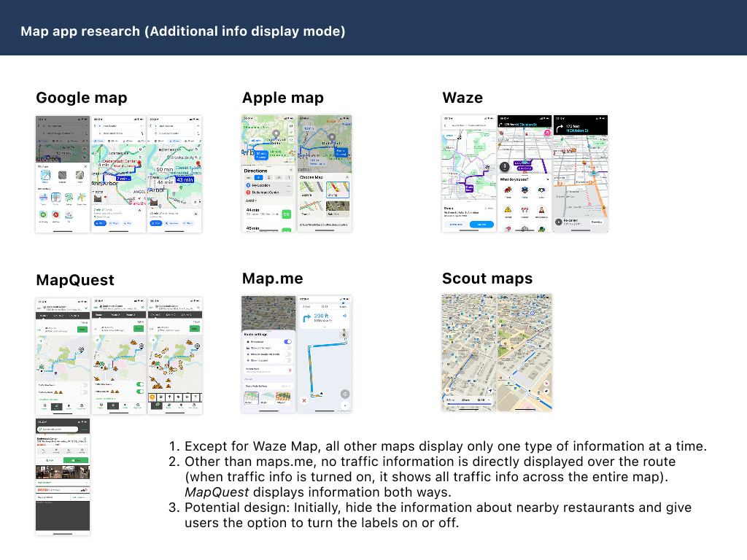Select driving mode tab in Apple Directions
747x560 pixels.
click(x=258, y=177)
